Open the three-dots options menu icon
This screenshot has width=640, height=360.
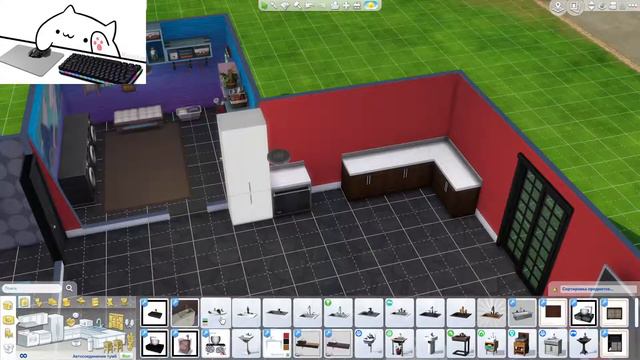634,6
